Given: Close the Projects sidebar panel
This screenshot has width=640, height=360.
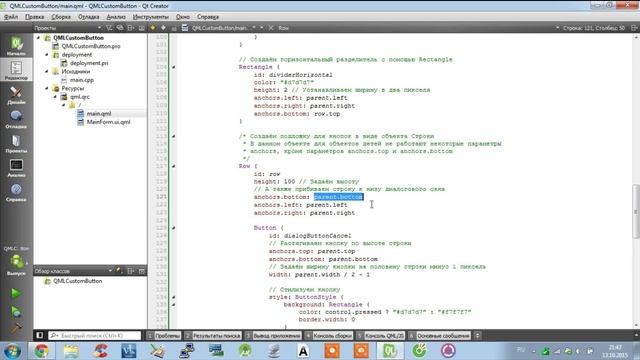Looking at the screenshot, I should 142,28.
